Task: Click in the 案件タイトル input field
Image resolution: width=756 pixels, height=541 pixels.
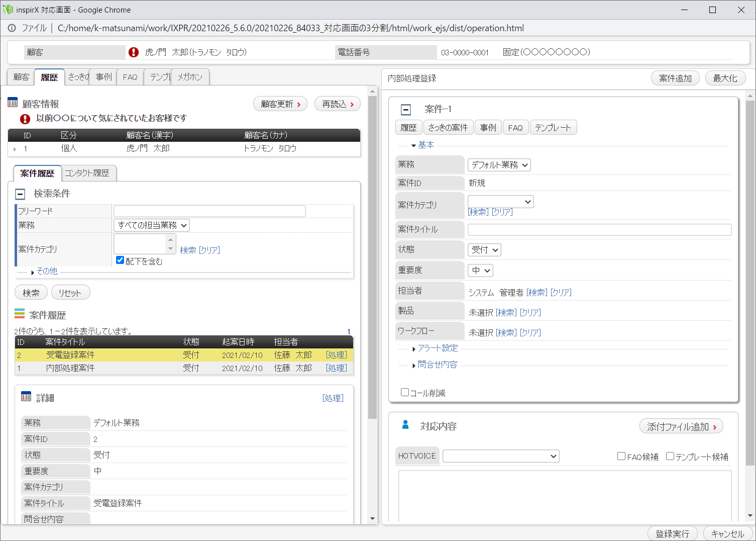Action: pyautogui.click(x=599, y=230)
